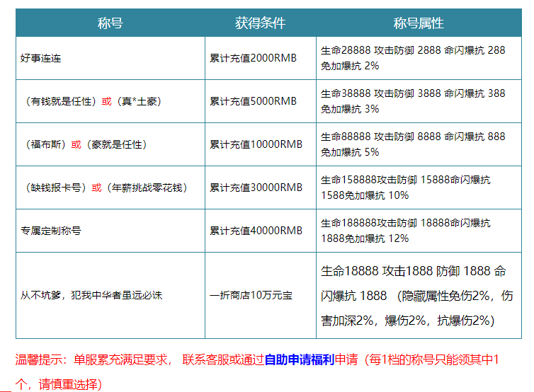
Task: Click the (有钱就是任性) 或 (真*土豪) cell
Action: pos(110,101)
